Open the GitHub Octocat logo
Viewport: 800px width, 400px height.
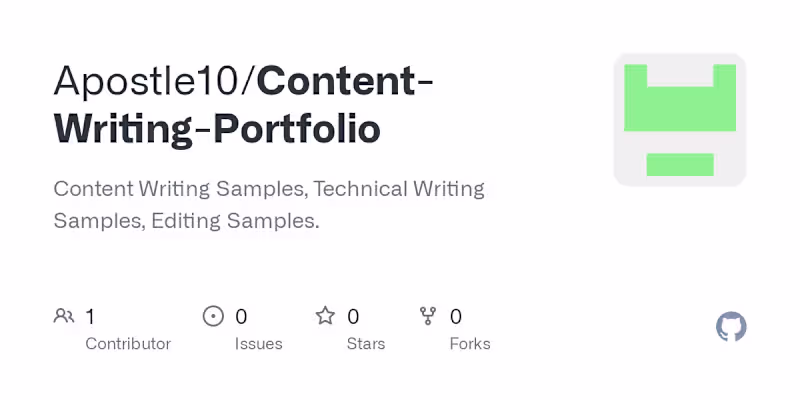731,327
